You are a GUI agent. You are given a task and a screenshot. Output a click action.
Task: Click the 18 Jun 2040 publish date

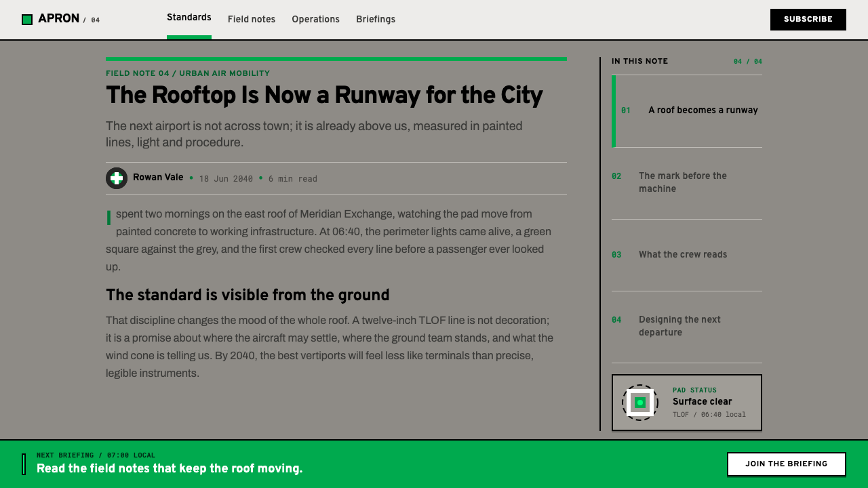pyautogui.click(x=226, y=179)
